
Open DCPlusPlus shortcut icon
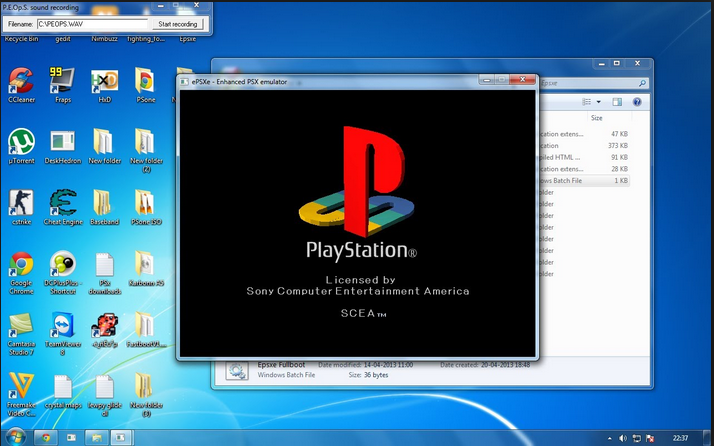(x=63, y=272)
